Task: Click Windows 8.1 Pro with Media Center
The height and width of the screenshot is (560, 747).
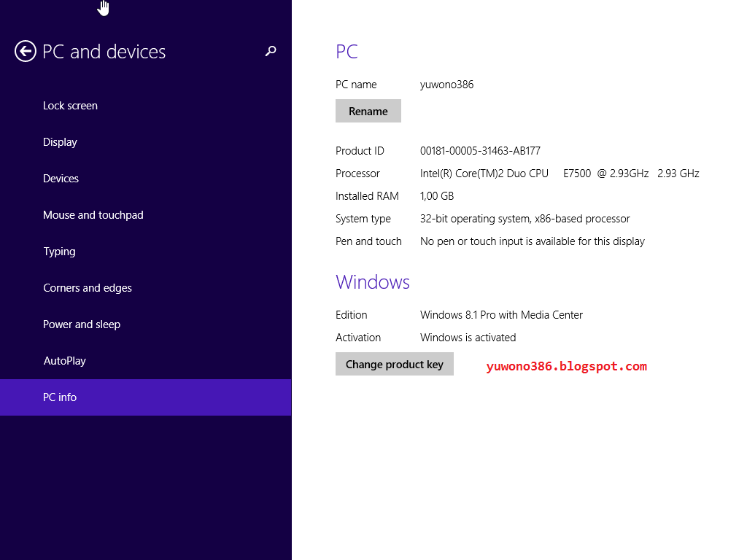Action: pos(501,315)
